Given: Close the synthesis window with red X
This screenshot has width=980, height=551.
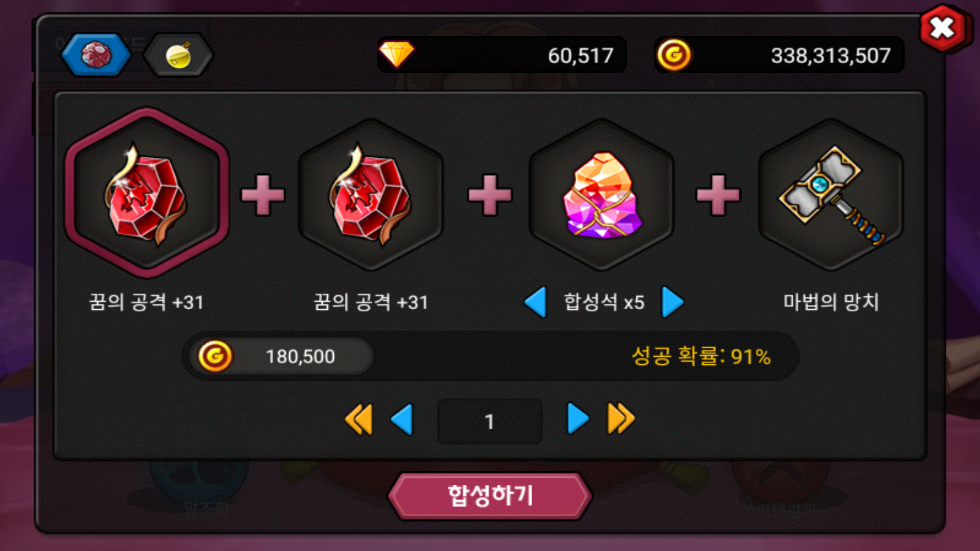Looking at the screenshot, I should 943,28.
